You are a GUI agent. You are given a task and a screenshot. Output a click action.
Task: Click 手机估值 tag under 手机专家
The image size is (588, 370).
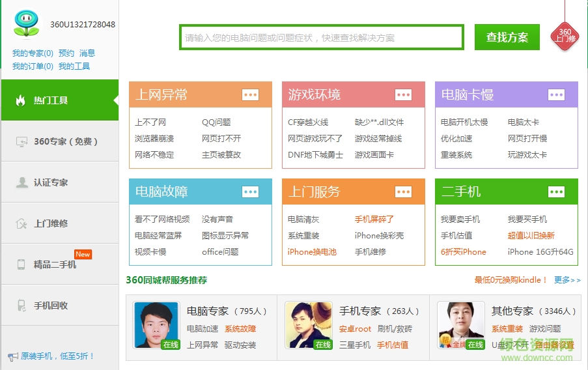(x=393, y=345)
